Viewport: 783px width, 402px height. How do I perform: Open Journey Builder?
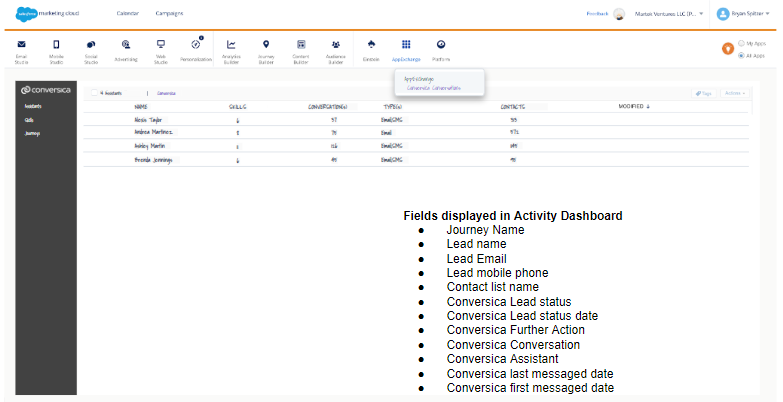[x=266, y=51]
